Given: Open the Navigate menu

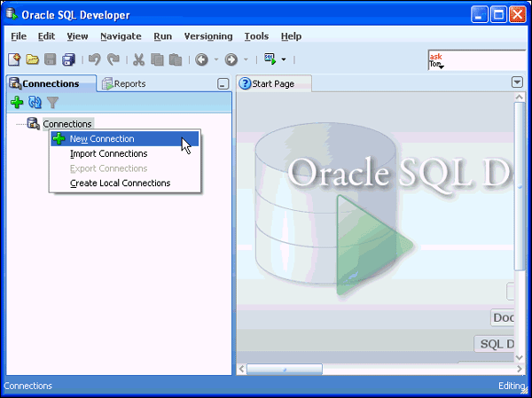Looking at the screenshot, I should pos(121,36).
